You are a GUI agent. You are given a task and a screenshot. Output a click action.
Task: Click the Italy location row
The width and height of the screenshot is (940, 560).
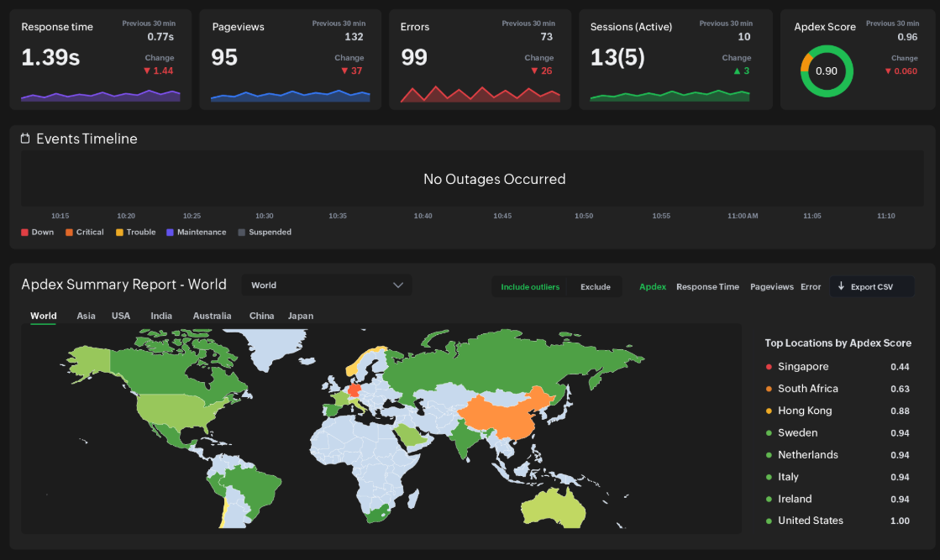click(838, 478)
